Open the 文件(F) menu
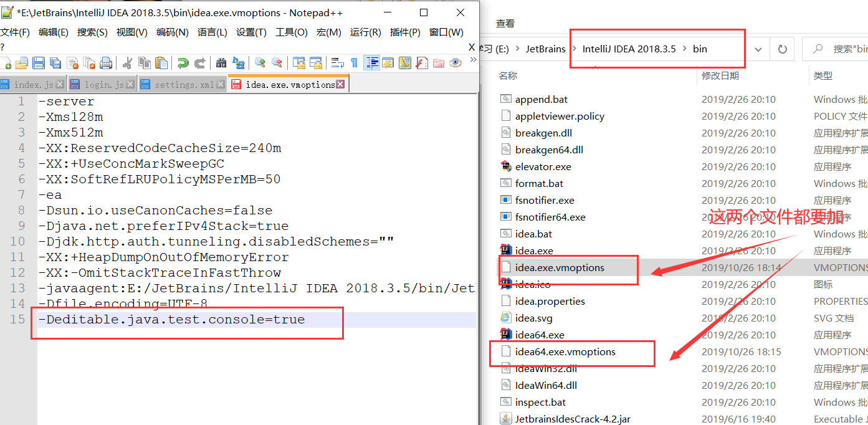The height and width of the screenshot is (425, 868). [15, 32]
